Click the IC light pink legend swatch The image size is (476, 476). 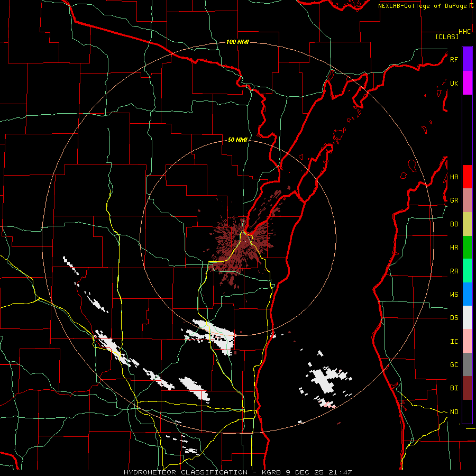tap(467, 341)
